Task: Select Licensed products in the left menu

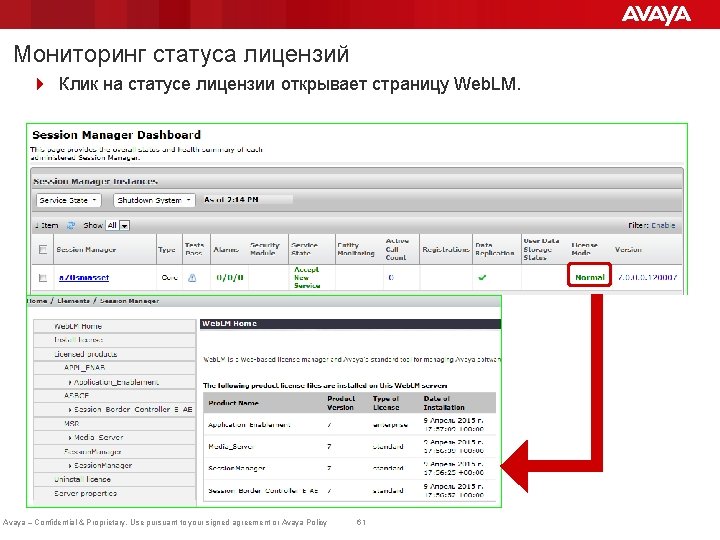Action: coord(85,354)
